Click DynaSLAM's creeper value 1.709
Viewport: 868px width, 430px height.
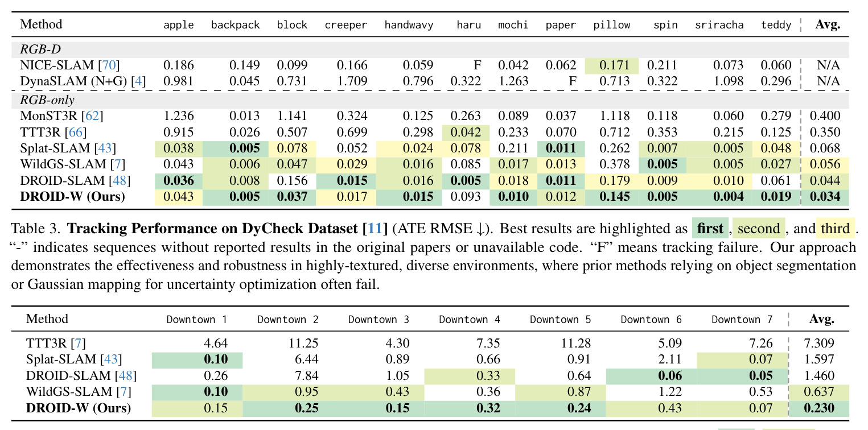[x=352, y=81]
